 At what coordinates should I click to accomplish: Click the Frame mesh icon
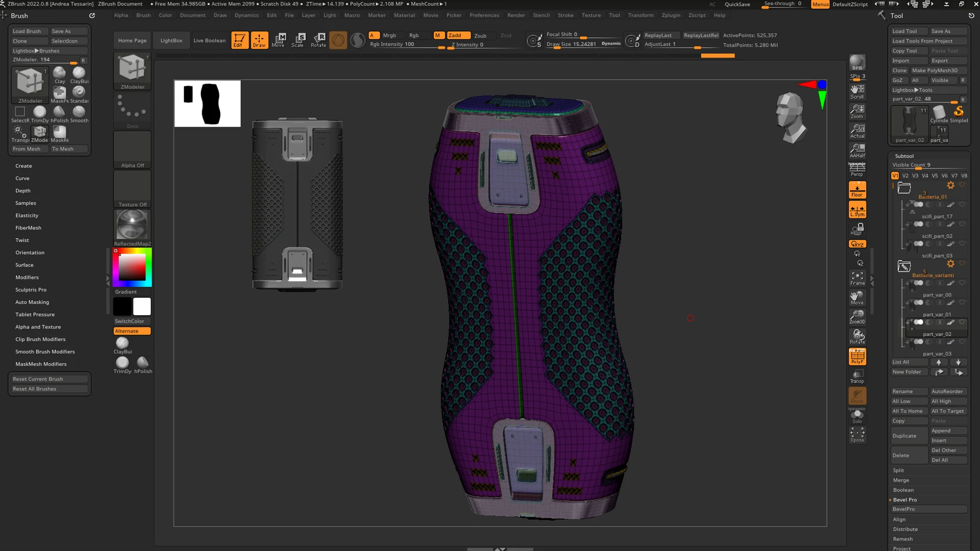click(x=857, y=278)
